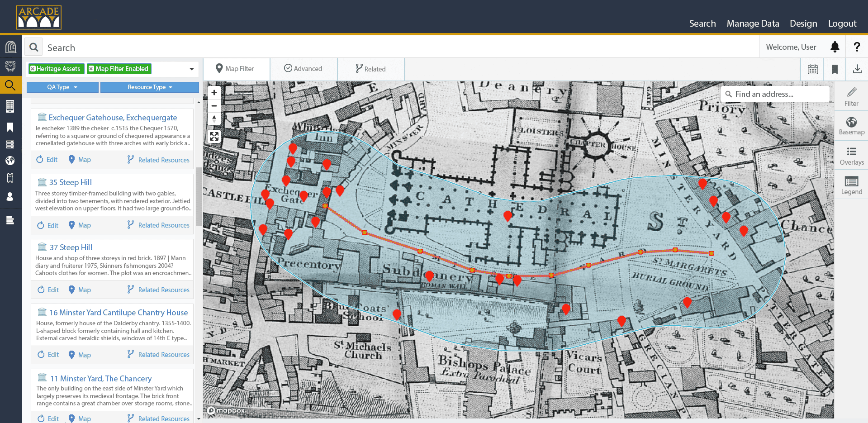Open the Basemap panel
This screenshot has width=868, height=423.
[851, 126]
